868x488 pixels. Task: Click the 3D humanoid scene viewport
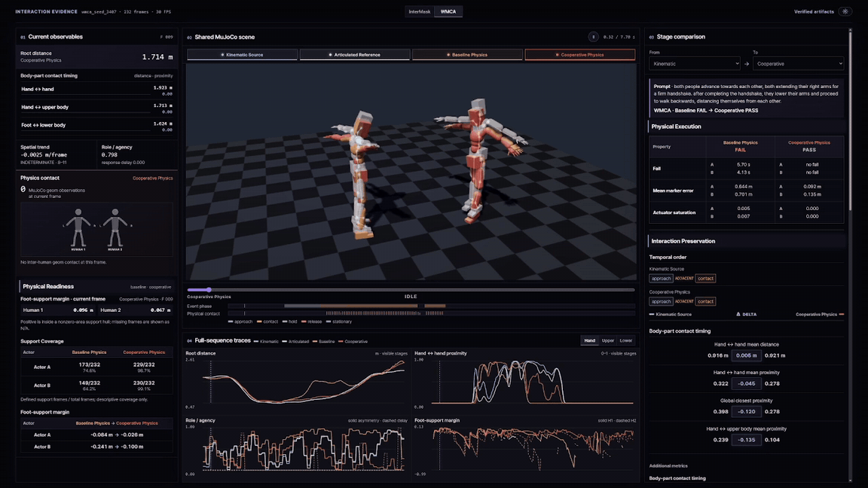pyautogui.click(x=411, y=172)
